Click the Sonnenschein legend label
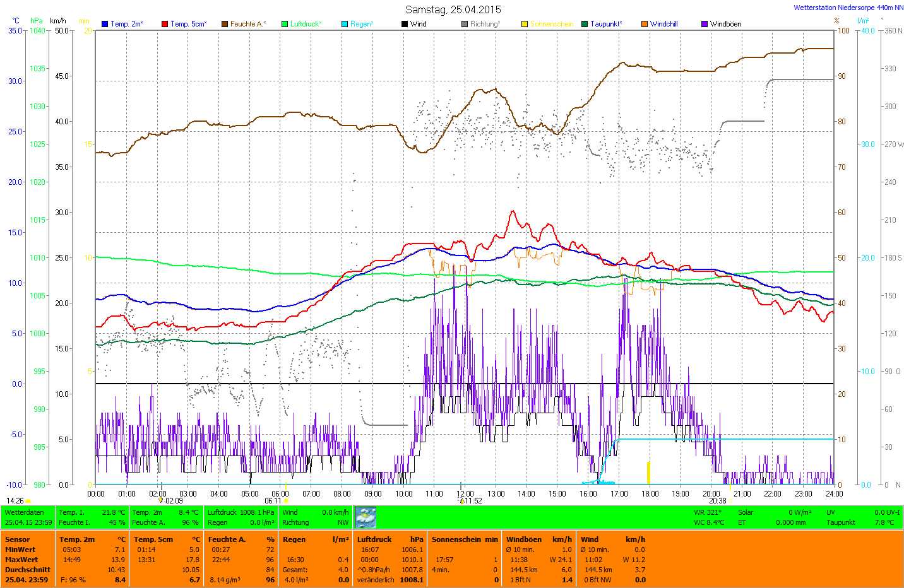 551,24
